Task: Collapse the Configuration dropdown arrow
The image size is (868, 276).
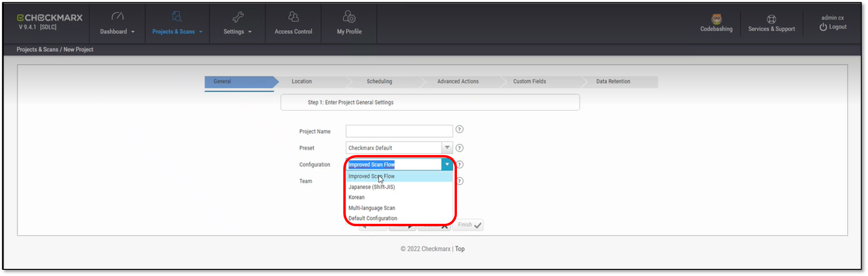Action: 447,165
